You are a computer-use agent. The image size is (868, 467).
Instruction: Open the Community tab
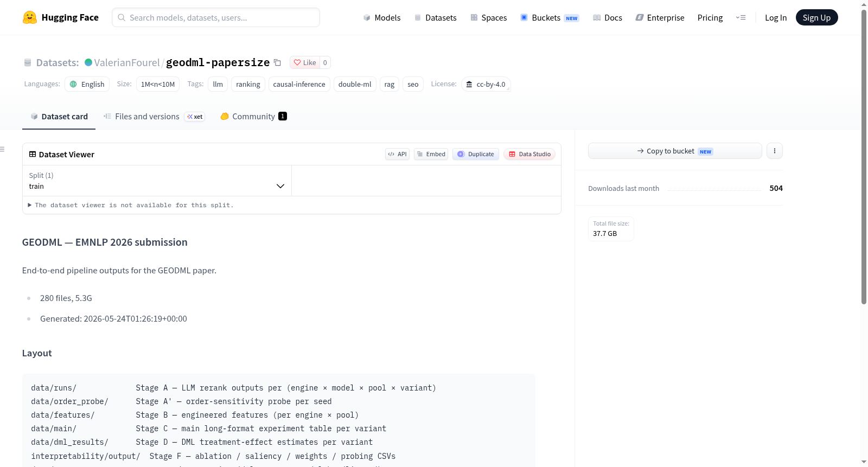[x=253, y=117]
